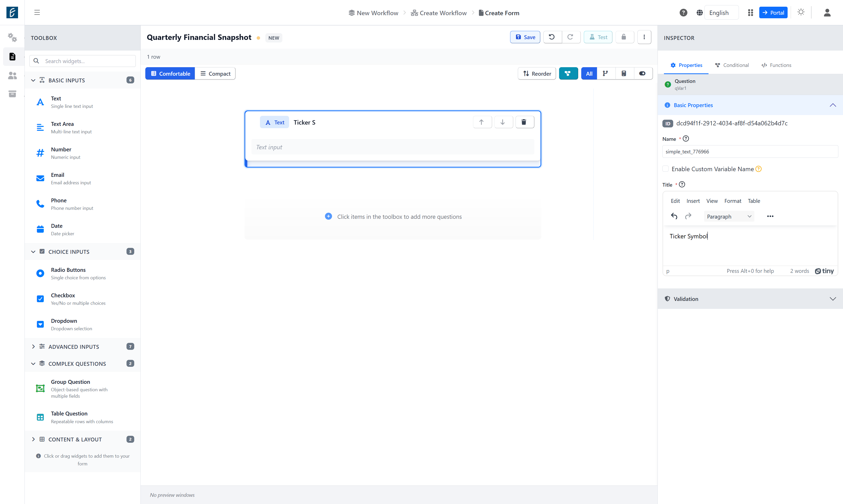
Task: Open the archive box sidebar icon
Action: point(12,94)
